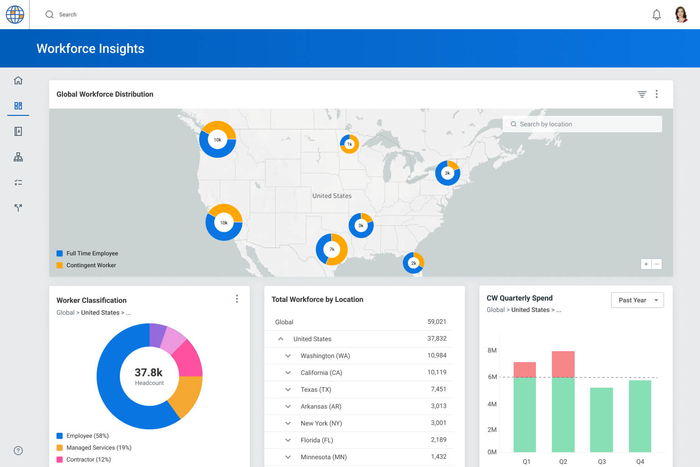
Task: Click the map zoom in plus button
Action: (646, 264)
